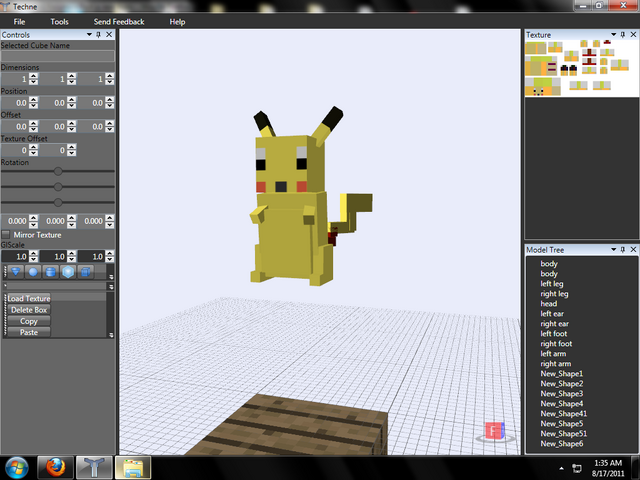The width and height of the screenshot is (640, 480).
Task: Click the second Rotation slider handle
Action: 58,187
